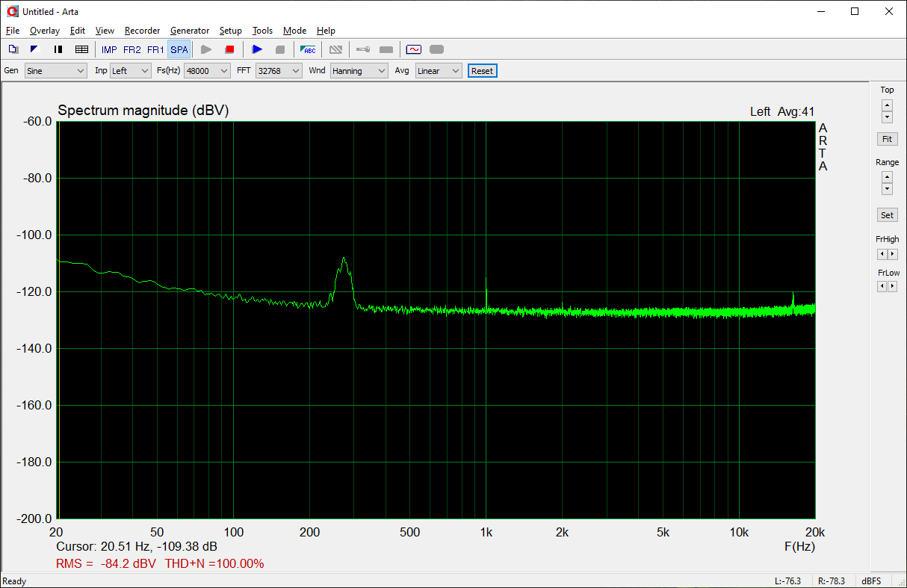Open the Gen signal type dropdown
This screenshot has height=588, width=907.
click(56, 71)
